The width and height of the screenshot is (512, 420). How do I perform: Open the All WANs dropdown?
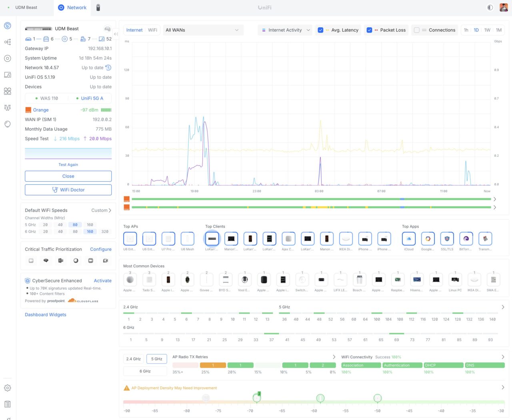pos(203,30)
